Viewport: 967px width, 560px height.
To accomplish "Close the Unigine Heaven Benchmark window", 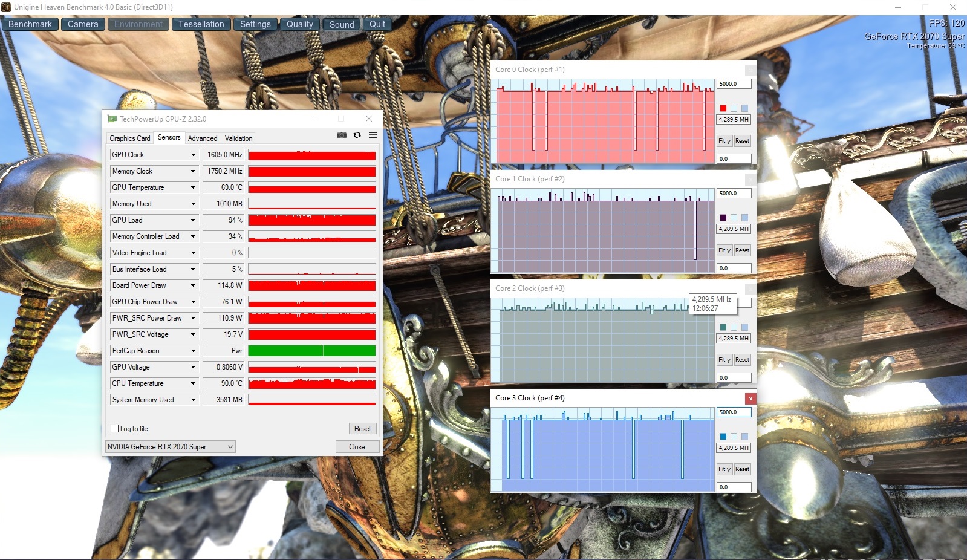I will point(953,7).
